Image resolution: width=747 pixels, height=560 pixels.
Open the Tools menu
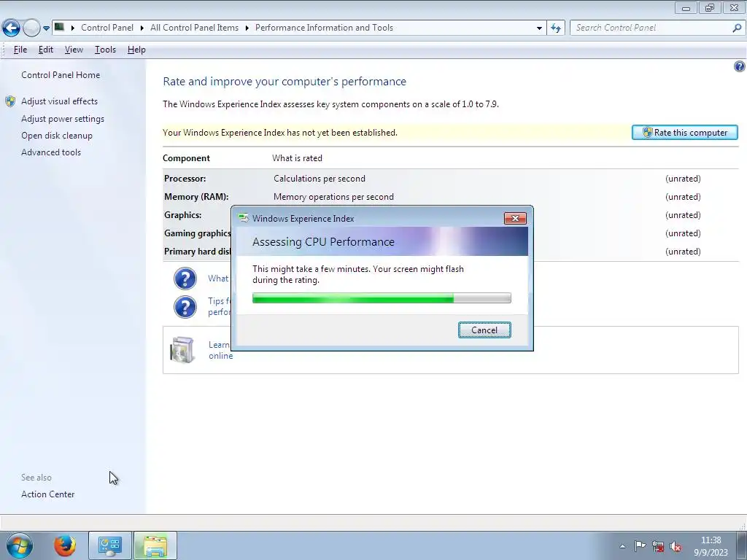[x=105, y=50]
